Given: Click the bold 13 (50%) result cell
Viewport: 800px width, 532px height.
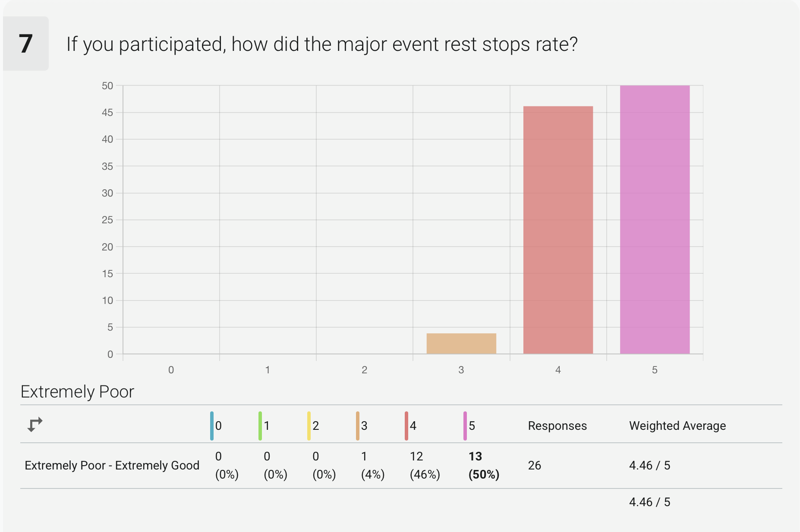Looking at the screenshot, I should [x=484, y=466].
